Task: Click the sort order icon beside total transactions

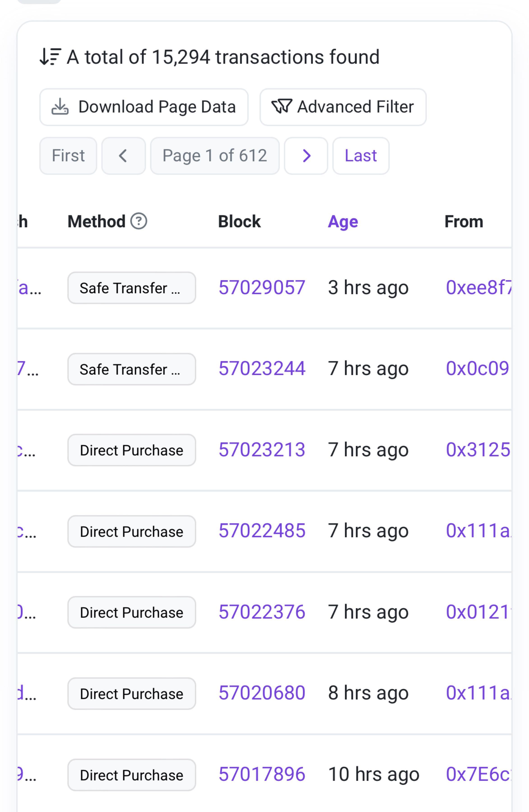Action: point(50,57)
